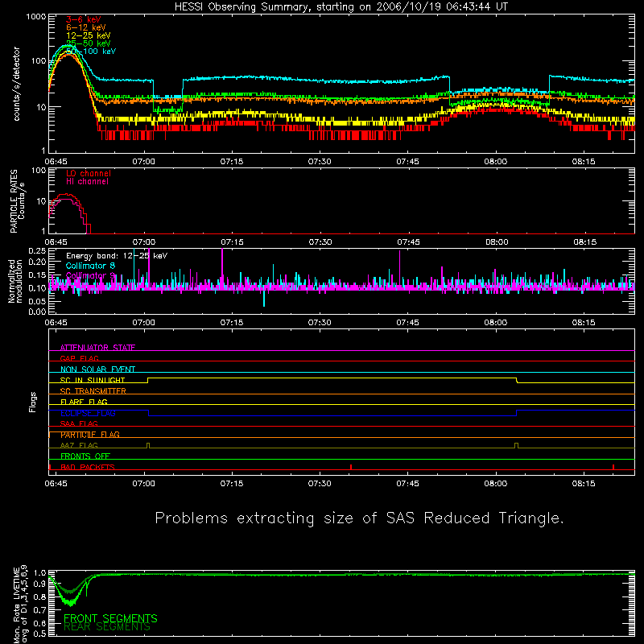The width and height of the screenshot is (644, 644).
Task: Click the SC IN SUNLIGHT flag label
Action: coord(93,380)
